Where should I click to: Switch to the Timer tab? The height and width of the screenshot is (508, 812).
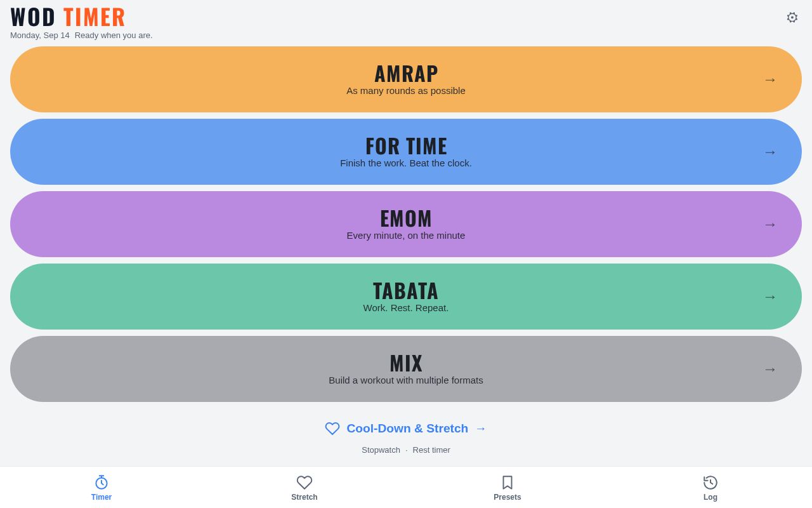101,488
